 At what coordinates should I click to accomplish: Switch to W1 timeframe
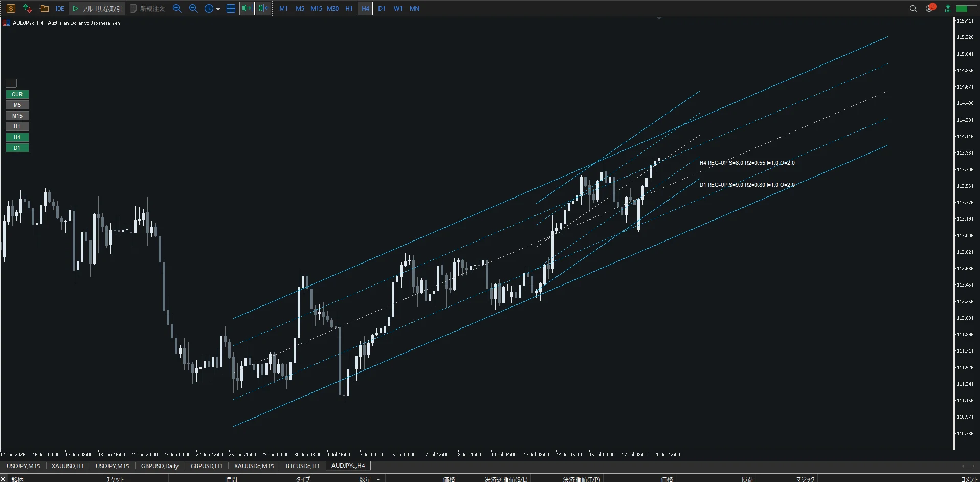[398, 9]
